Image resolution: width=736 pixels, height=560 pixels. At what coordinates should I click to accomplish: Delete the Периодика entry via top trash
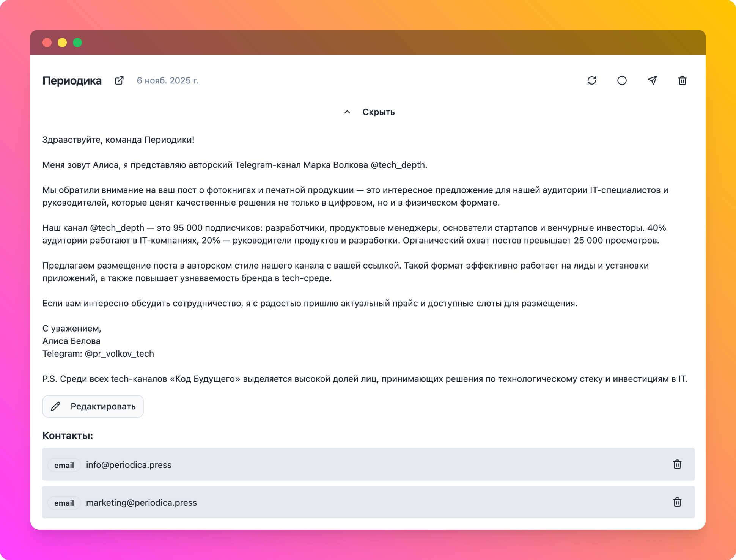[682, 80]
